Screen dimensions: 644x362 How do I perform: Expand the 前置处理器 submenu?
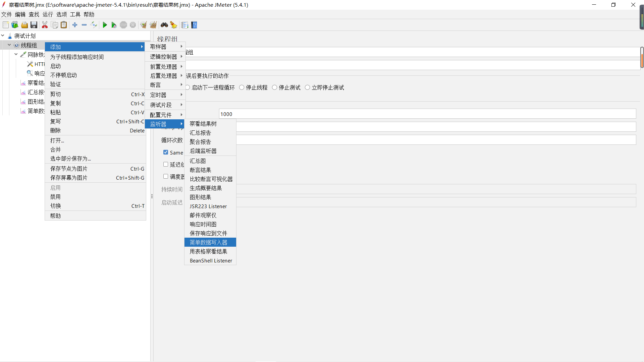pos(165,67)
